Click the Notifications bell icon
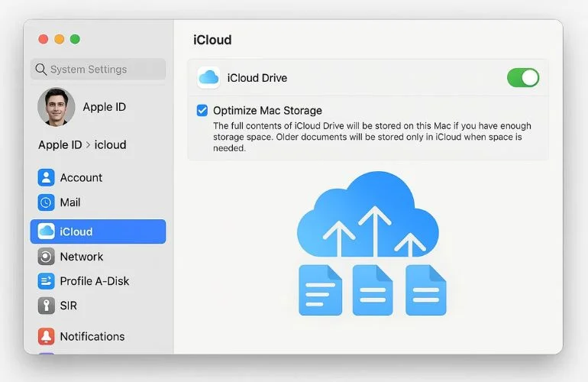This screenshot has height=382, width=588. coord(47,336)
